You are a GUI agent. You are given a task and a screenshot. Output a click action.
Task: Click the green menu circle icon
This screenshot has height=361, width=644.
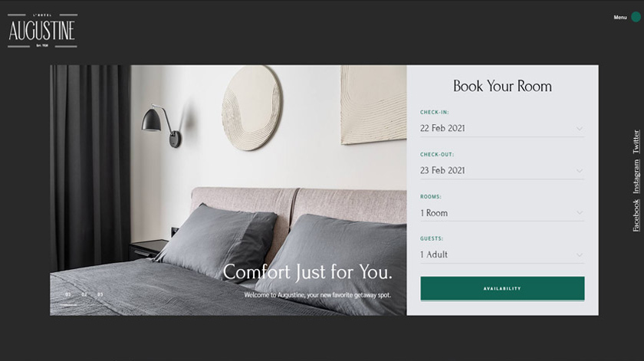(x=636, y=17)
